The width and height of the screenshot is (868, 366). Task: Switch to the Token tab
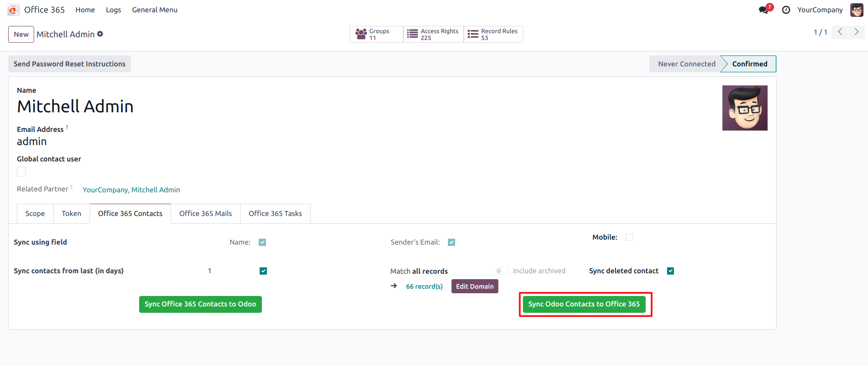[x=71, y=214]
